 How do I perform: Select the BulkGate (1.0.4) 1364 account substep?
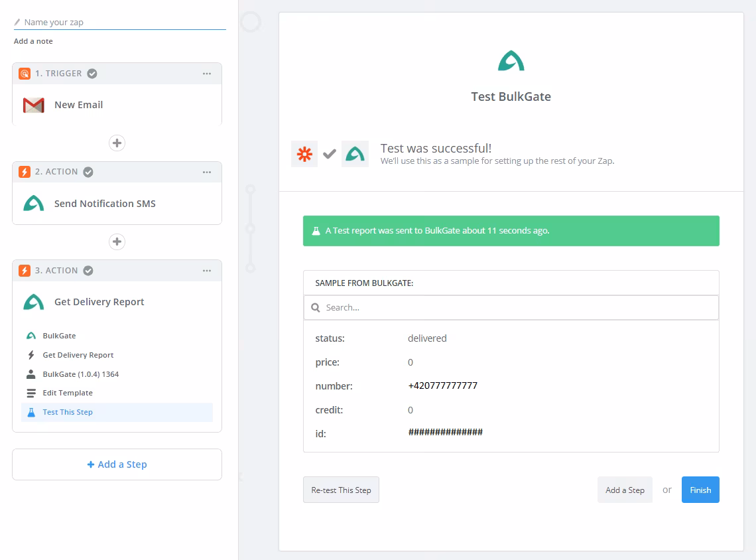(x=117, y=374)
